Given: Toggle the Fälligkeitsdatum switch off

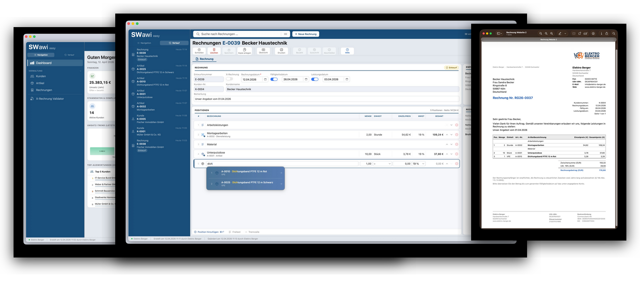Looking at the screenshot, I should pos(274,79).
